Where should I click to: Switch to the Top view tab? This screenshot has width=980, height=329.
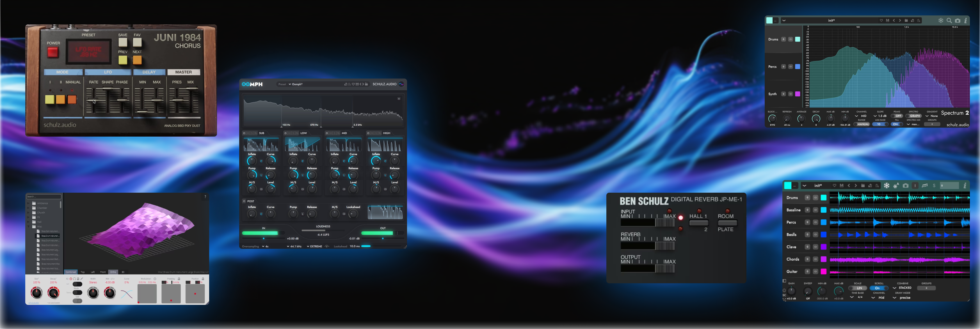click(83, 272)
